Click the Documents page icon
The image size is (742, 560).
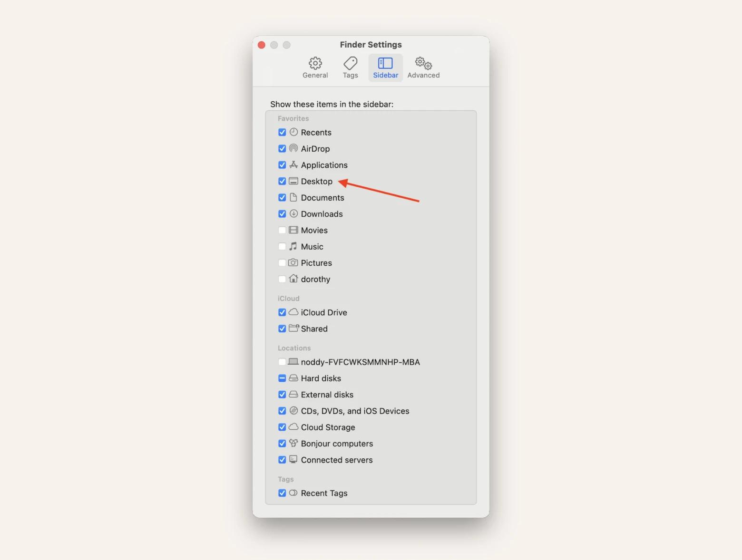(293, 197)
